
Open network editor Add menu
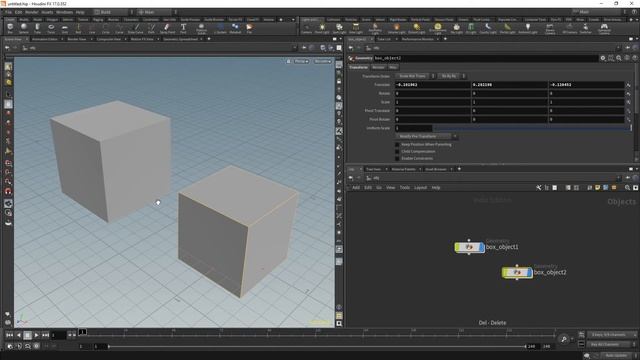[x=356, y=188]
